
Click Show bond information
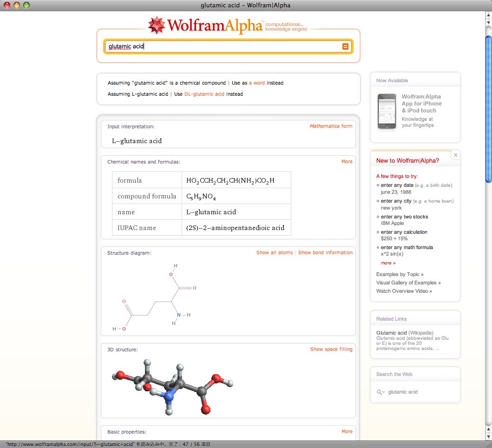(325, 252)
